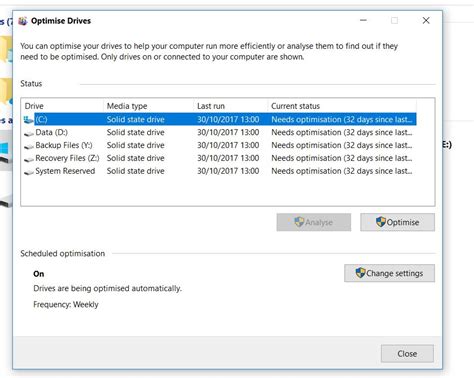Close the window using the X button

click(426, 21)
